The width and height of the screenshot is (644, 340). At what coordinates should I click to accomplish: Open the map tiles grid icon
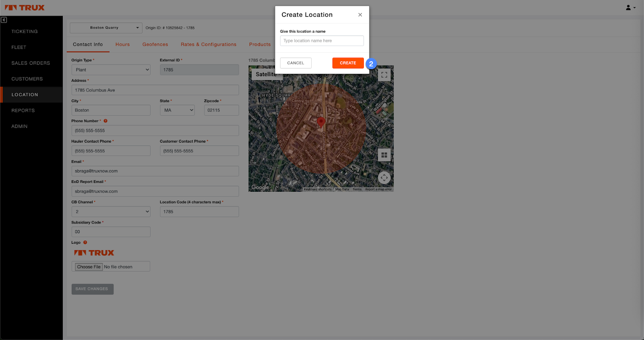pyautogui.click(x=384, y=155)
